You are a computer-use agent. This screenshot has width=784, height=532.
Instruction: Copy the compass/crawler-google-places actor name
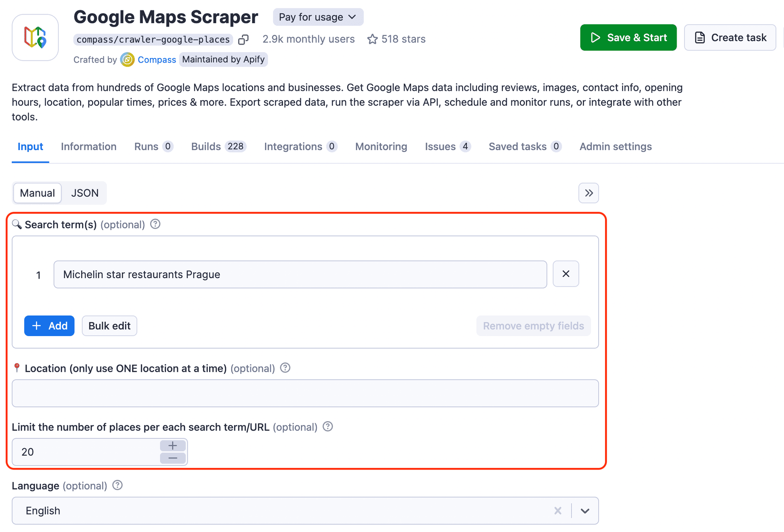pos(243,40)
